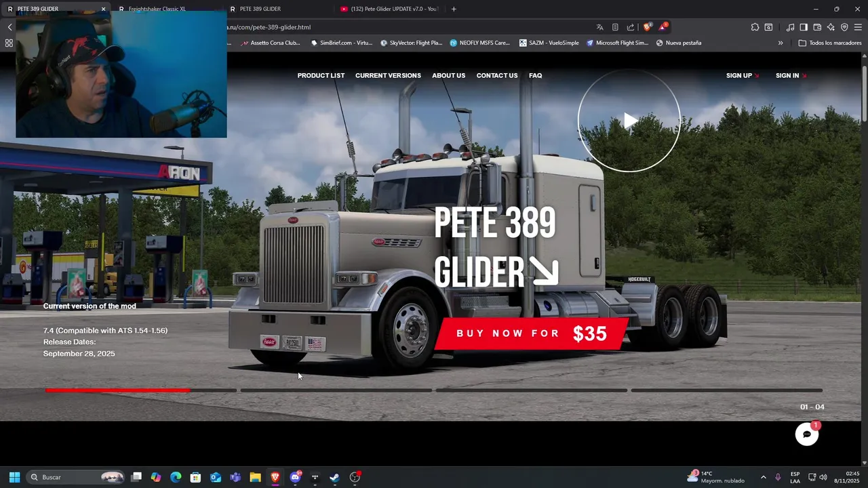Open SAZM - VueloSimple bookmark
This screenshot has width=868, height=488.
(x=549, y=43)
